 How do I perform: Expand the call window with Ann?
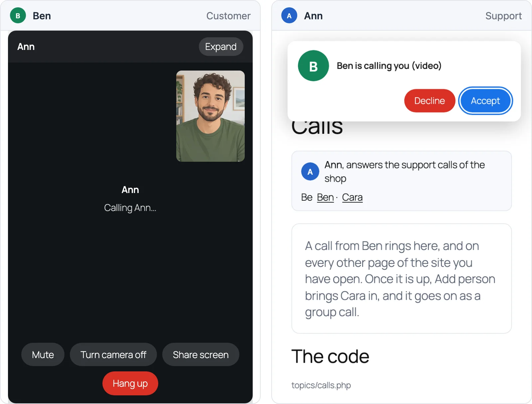tap(221, 47)
